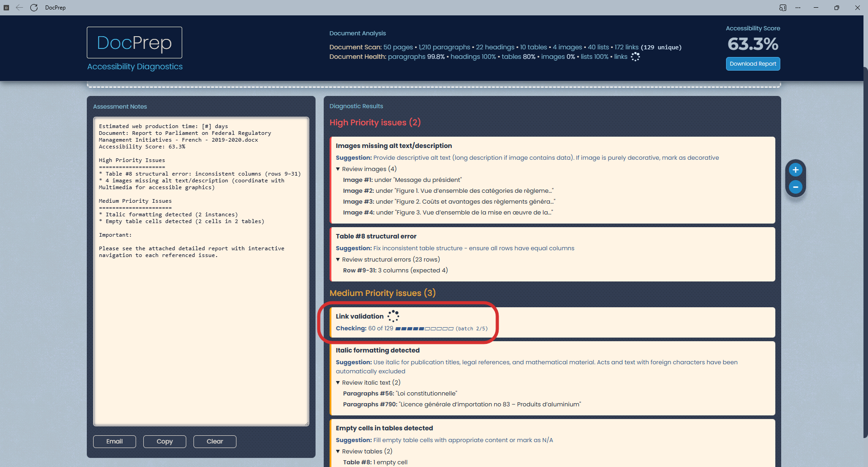
Task: Click the DocPrep logo
Action: [x=134, y=43]
